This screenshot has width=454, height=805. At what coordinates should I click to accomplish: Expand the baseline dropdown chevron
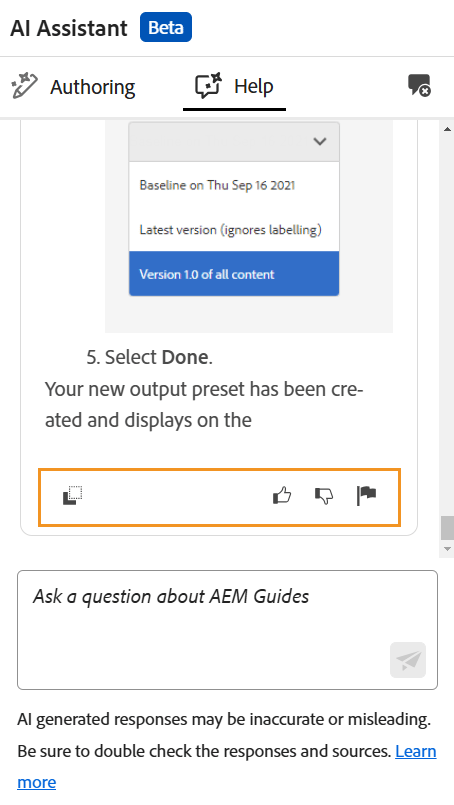click(x=320, y=141)
